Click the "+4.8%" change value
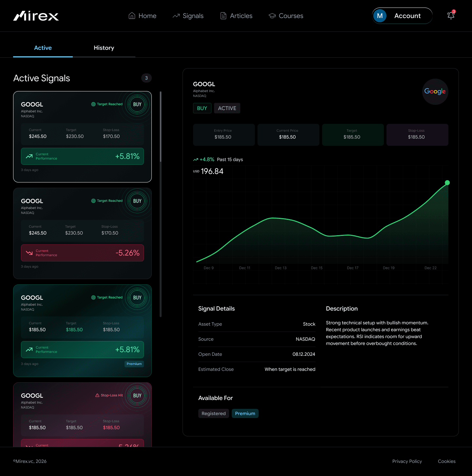The height and width of the screenshot is (476, 472). (207, 160)
